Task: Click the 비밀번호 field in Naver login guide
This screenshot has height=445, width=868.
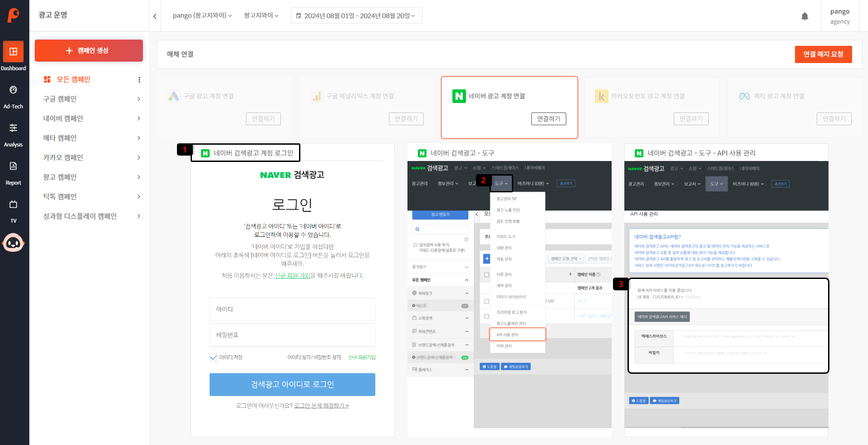Action: (x=292, y=335)
